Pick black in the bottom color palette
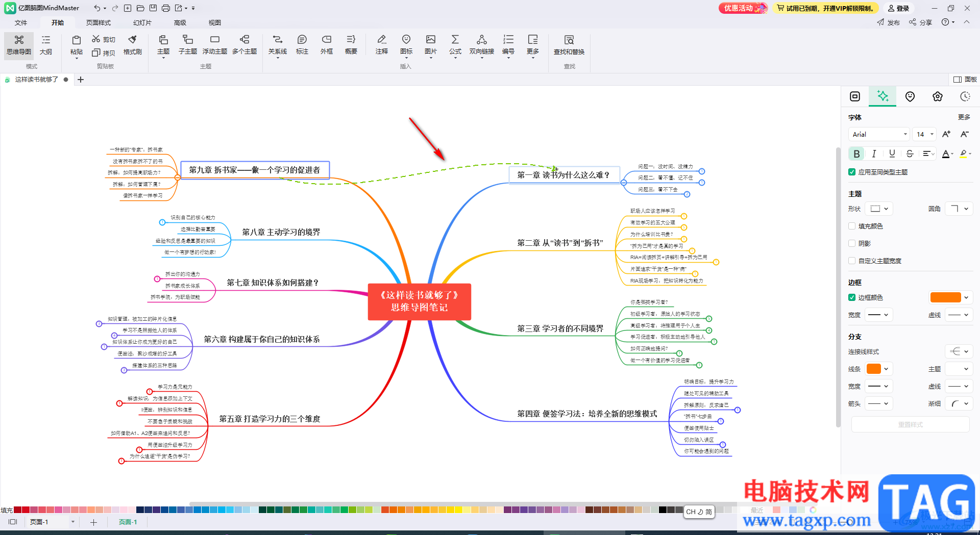This screenshot has width=980, height=535. pyautogui.click(x=663, y=509)
